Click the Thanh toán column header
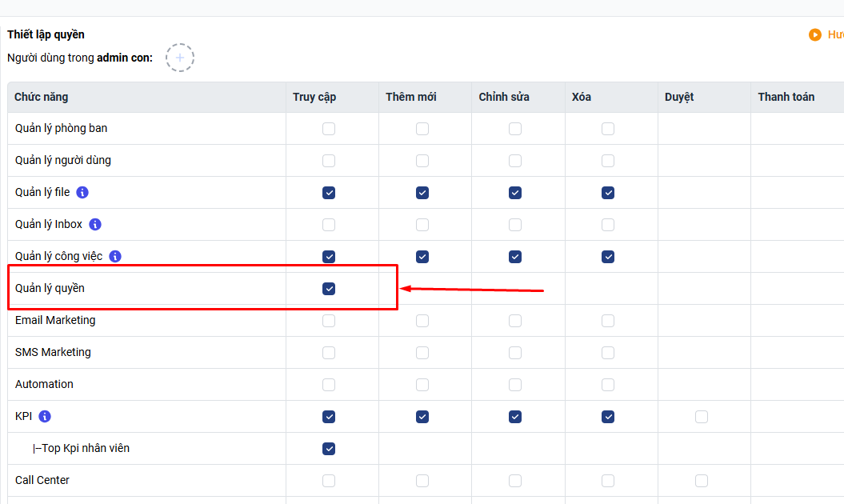Image resolution: width=844 pixels, height=504 pixels. tap(786, 97)
